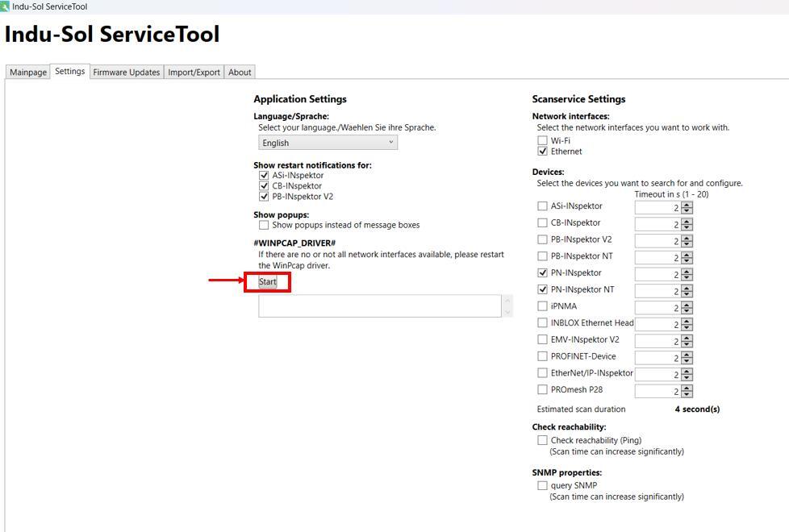Screen dimensions: 789x532
Task: Click the WinPcap output box scrollbar
Action: (507, 305)
